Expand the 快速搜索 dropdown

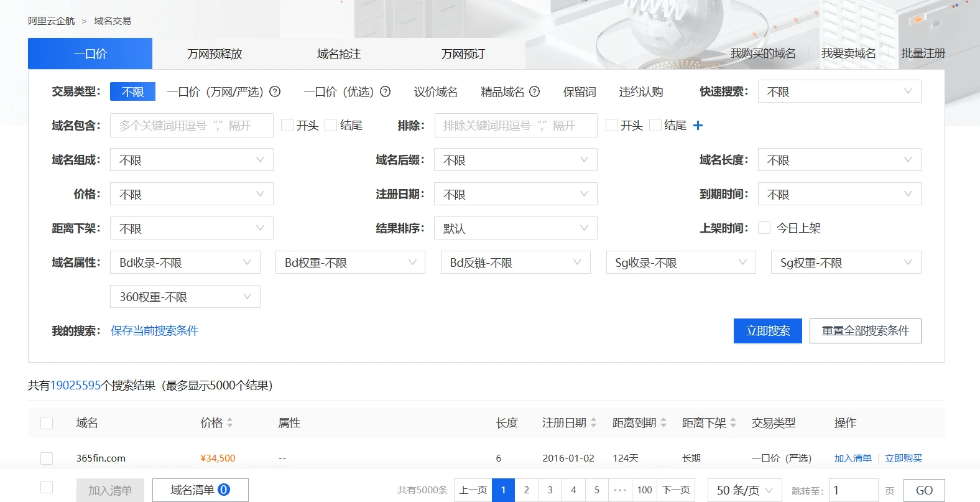click(x=839, y=91)
